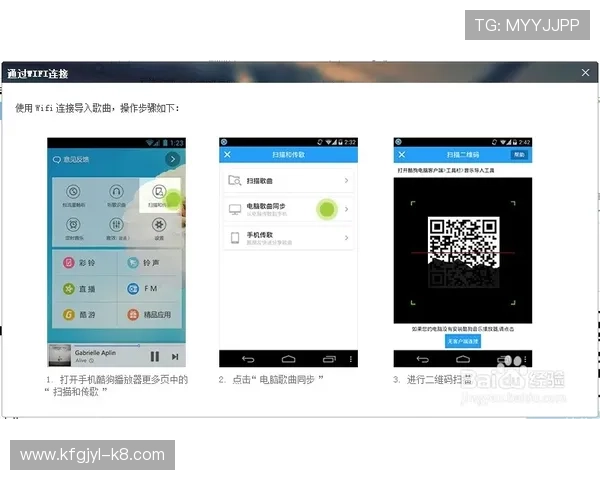Tap chevron at right of 扫描歌曲

346,180
